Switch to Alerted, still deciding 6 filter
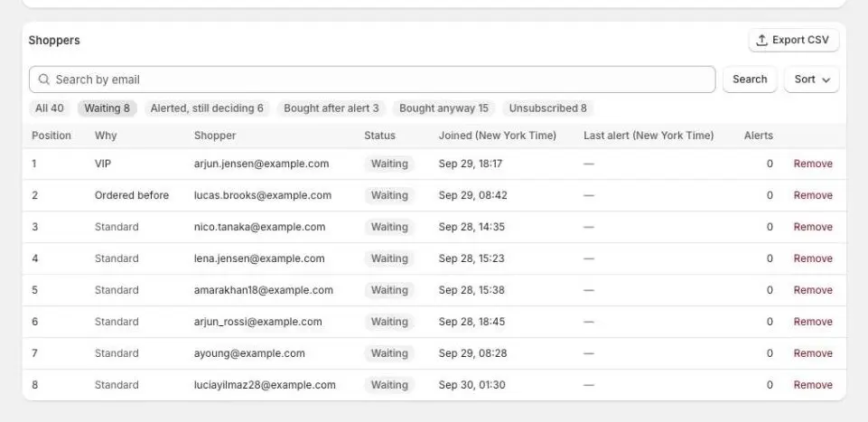The image size is (868, 422). [207, 108]
